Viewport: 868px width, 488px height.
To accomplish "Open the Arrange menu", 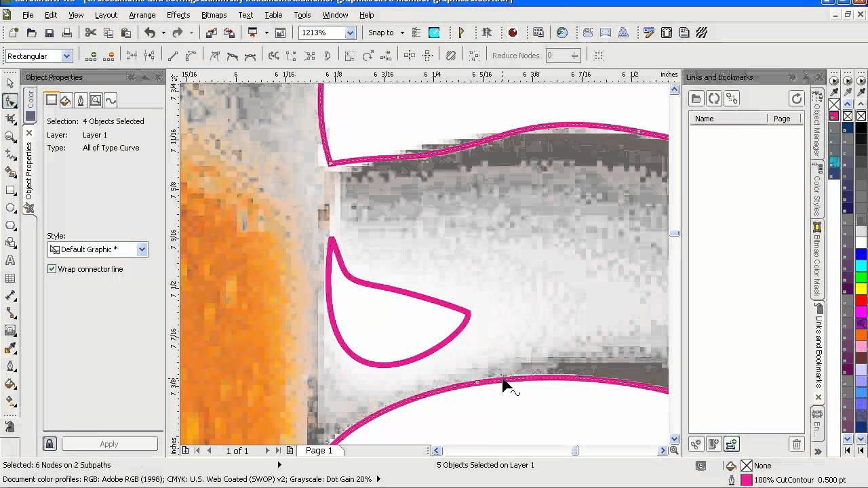I will point(142,15).
